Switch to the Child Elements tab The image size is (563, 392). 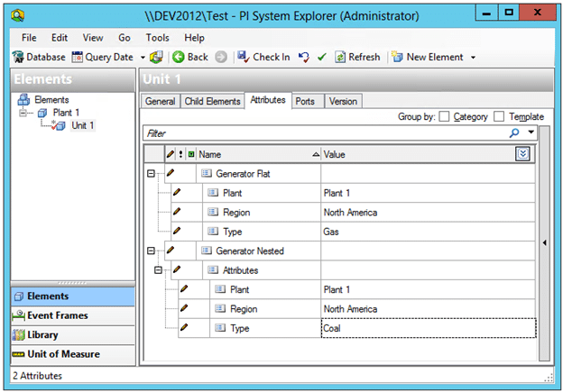coord(212,102)
